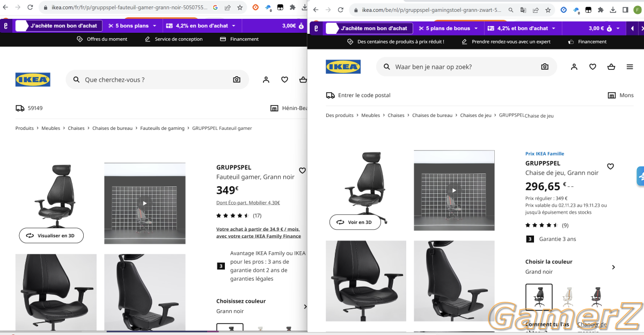
Task: Open wishlist heart in right page header
Action: [592, 67]
